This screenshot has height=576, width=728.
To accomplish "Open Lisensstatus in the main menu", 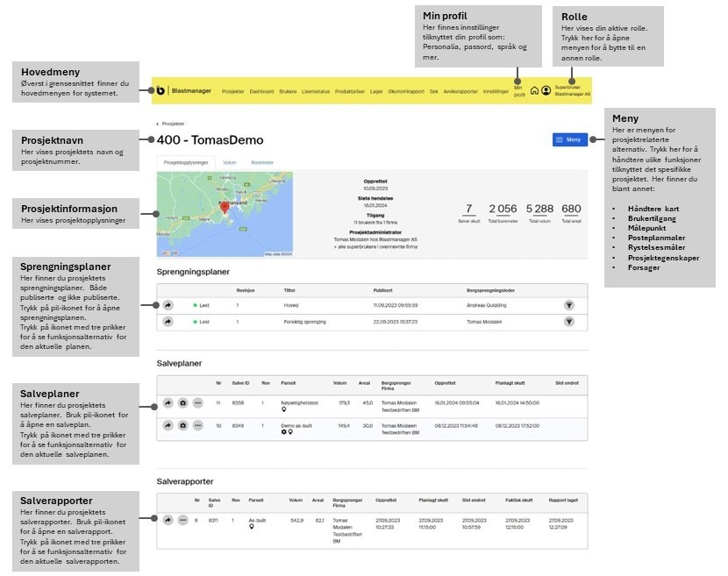I will click(316, 91).
